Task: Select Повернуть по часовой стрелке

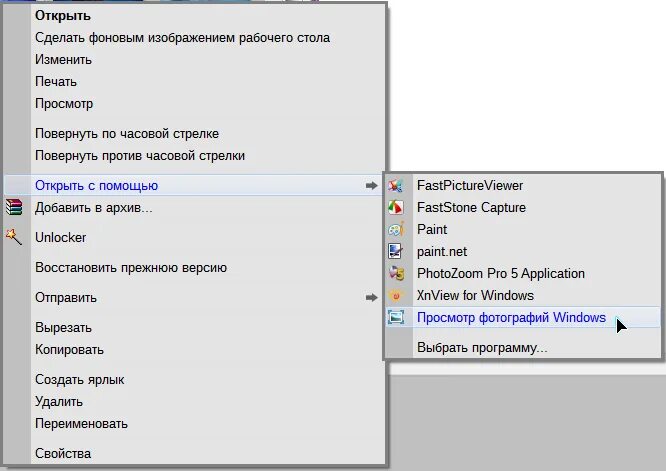Action: point(195,134)
